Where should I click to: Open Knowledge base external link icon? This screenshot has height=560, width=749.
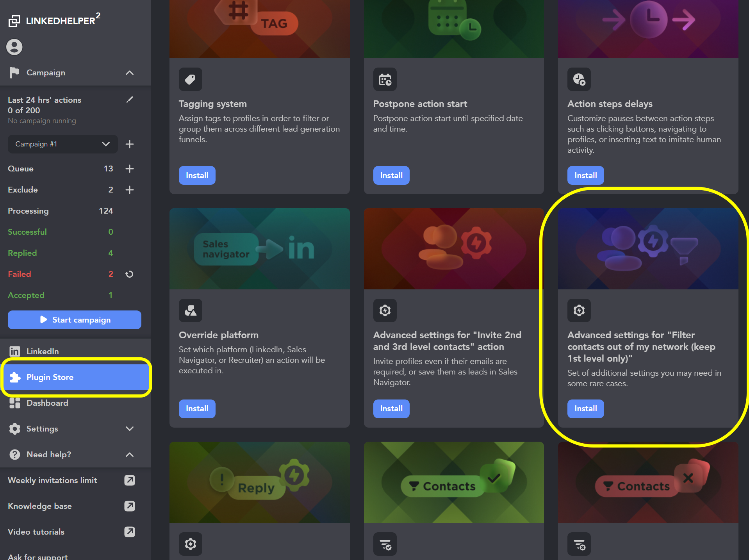(130, 506)
